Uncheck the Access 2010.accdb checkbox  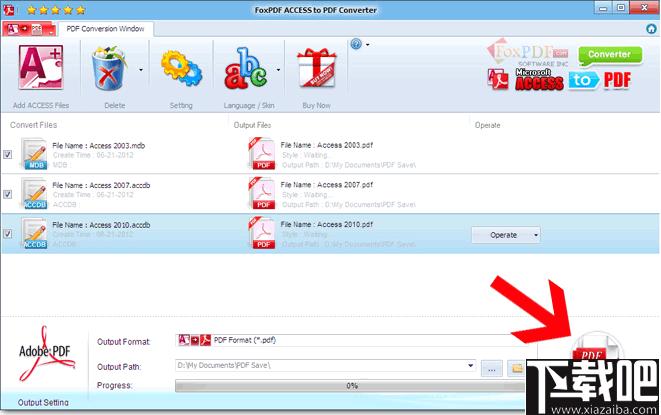click(x=8, y=234)
